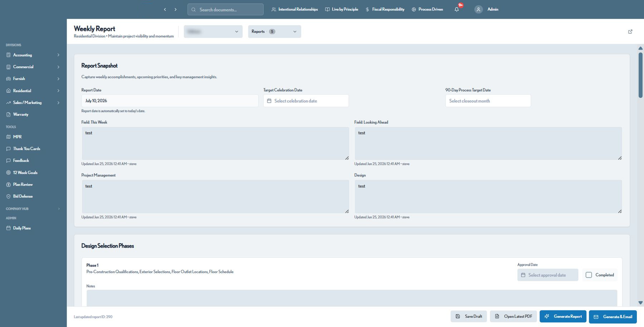644x327 pixels.
Task: Expand the Accounting submenu chevron
Action: pyautogui.click(x=58, y=55)
